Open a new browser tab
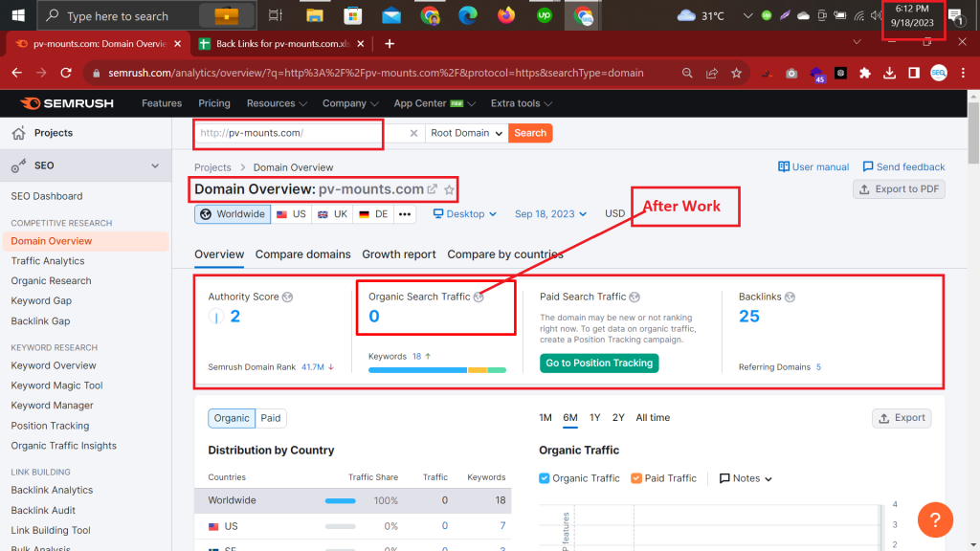Image resolution: width=980 pixels, height=551 pixels. pyautogui.click(x=390, y=44)
